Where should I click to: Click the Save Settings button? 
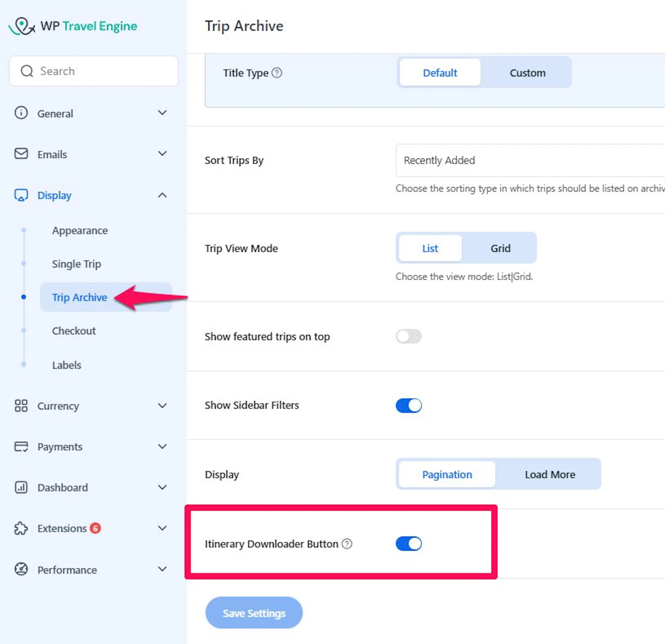(254, 613)
